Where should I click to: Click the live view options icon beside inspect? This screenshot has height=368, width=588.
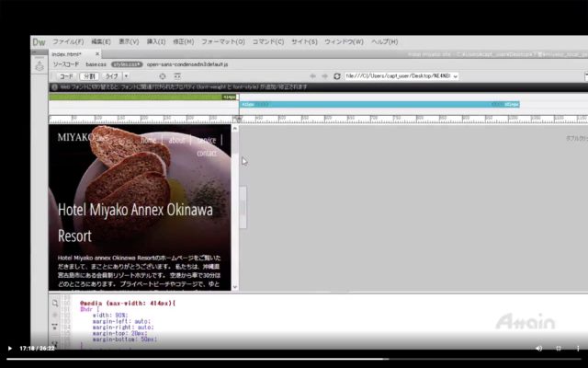[x=177, y=76]
